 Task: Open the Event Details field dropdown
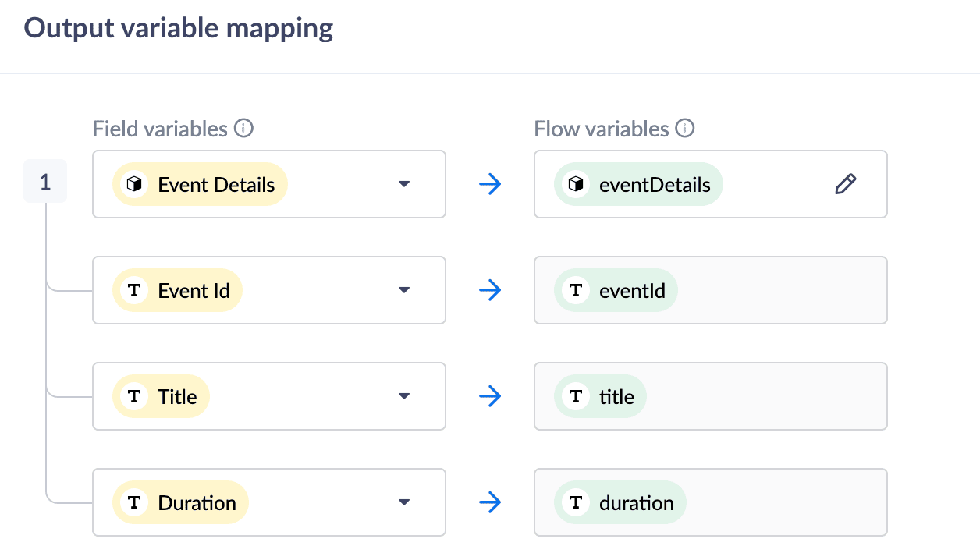(x=403, y=185)
